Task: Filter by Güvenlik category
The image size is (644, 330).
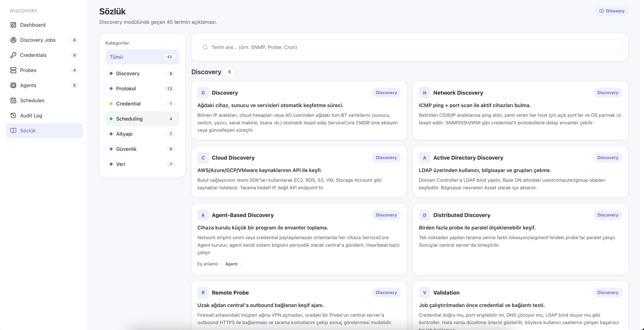Action: coord(142,149)
